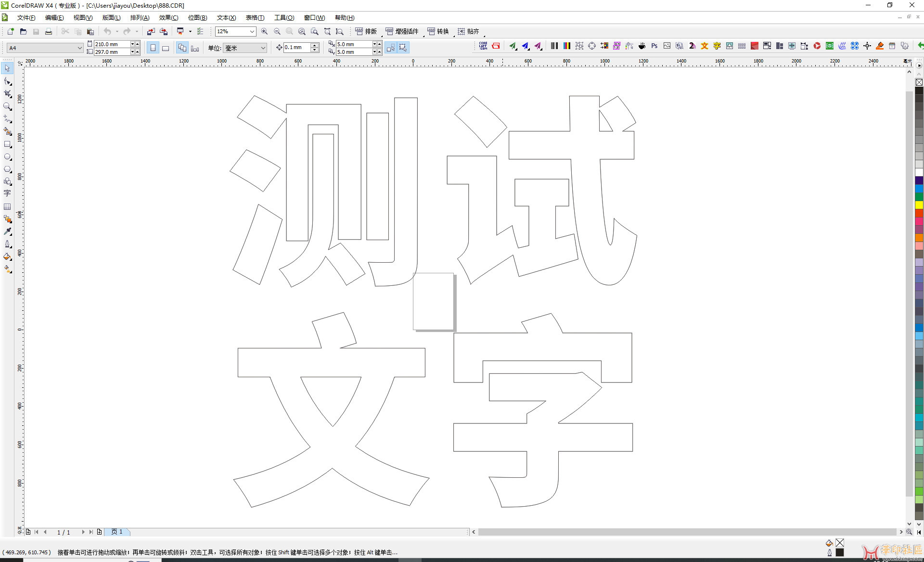The image size is (924, 562).
Task: Expand the application launcher dropdown arrow
Action: coord(190,31)
